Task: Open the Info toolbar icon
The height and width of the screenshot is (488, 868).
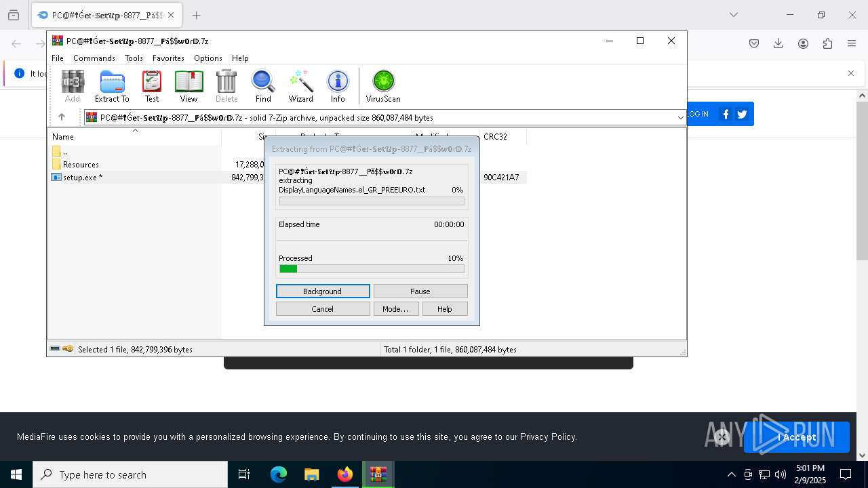Action: (338, 86)
